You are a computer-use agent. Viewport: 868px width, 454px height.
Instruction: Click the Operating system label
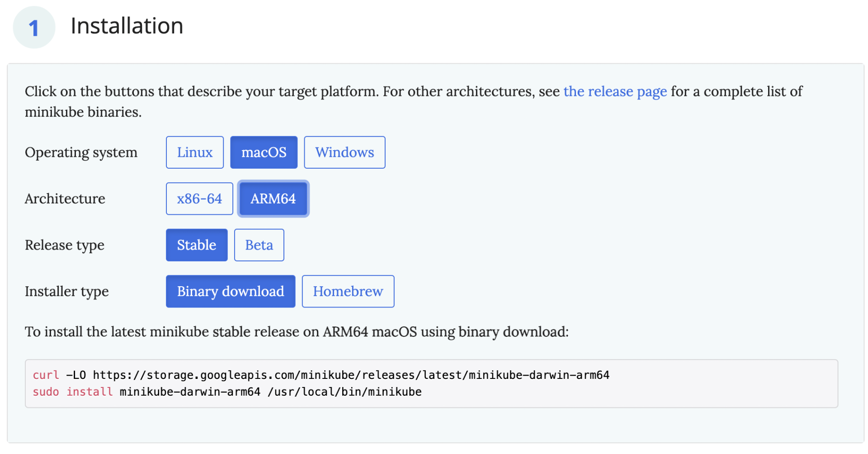[81, 153]
